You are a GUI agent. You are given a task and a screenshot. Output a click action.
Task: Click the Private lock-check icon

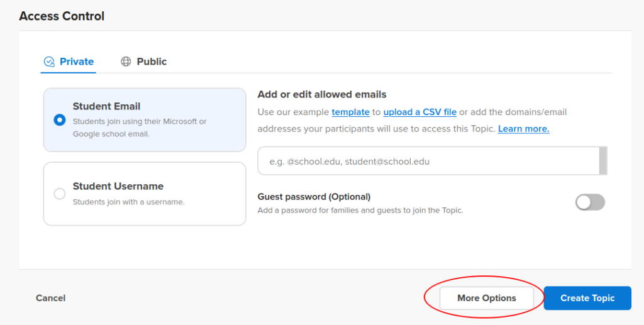49,62
